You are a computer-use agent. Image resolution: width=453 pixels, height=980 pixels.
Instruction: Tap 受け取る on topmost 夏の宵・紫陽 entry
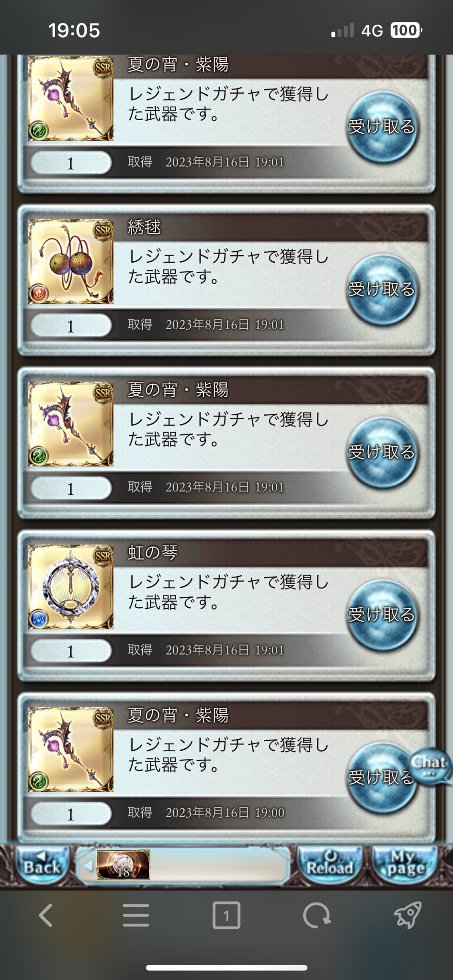(382, 126)
